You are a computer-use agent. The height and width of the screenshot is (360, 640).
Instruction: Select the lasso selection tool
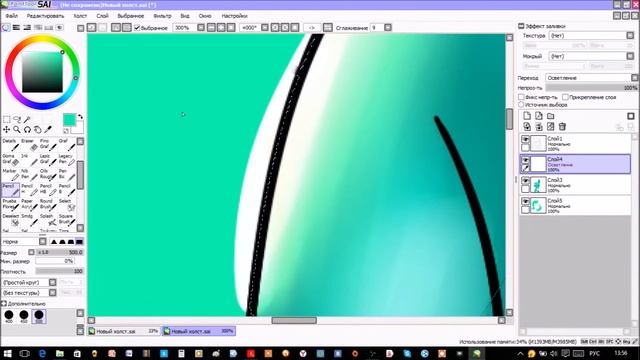(17, 120)
